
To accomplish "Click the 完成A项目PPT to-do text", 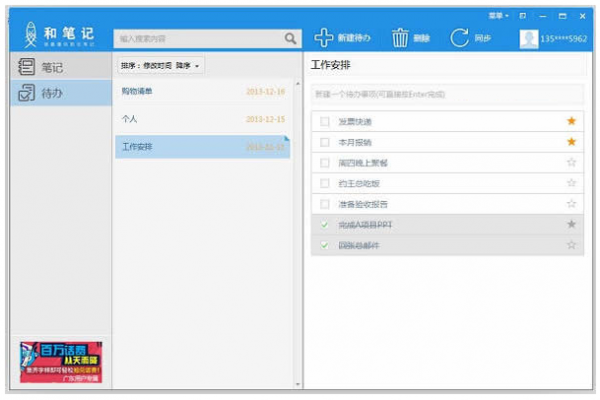I will click(x=365, y=225).
